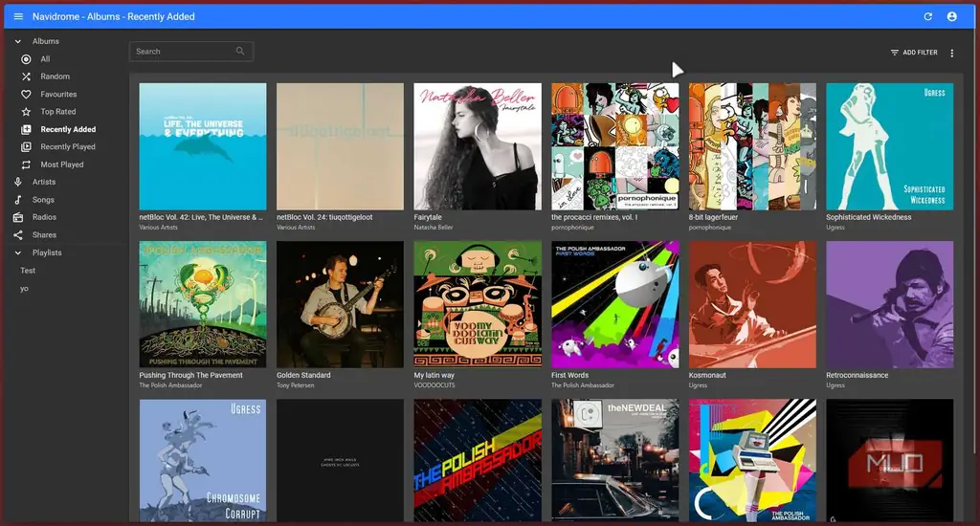Open Songs via the music note icon
This screenshot has width=980, height=526.
[18, 200]
